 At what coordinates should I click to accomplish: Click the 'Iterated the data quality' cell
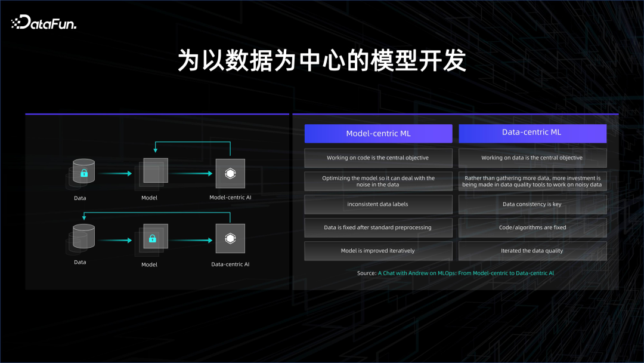[x=532, y=251]
